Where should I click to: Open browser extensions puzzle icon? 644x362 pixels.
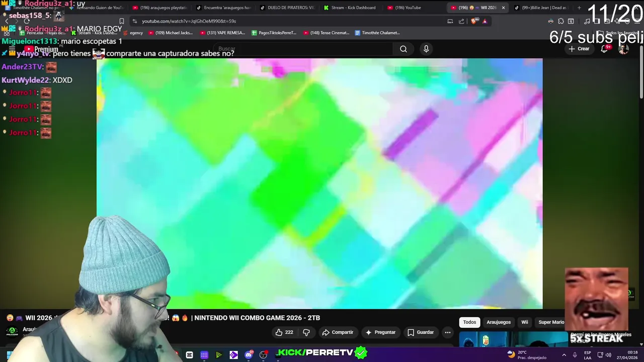(561, 21)
